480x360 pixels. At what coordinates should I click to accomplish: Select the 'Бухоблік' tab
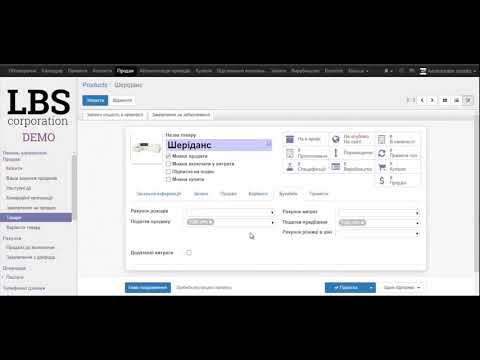tap(288, 194)
